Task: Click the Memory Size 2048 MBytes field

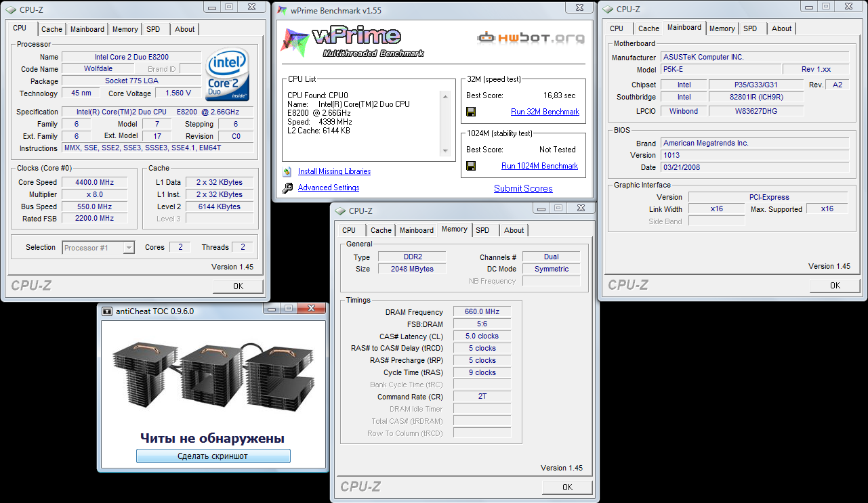Action: coord(412,269)
